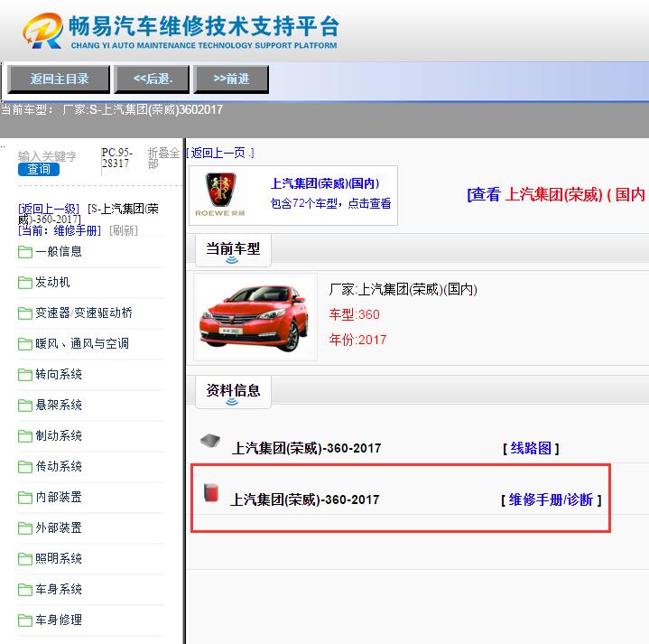Click the gray book icon beside 线路图 row
649x644 pixels.
coord(210,440)
